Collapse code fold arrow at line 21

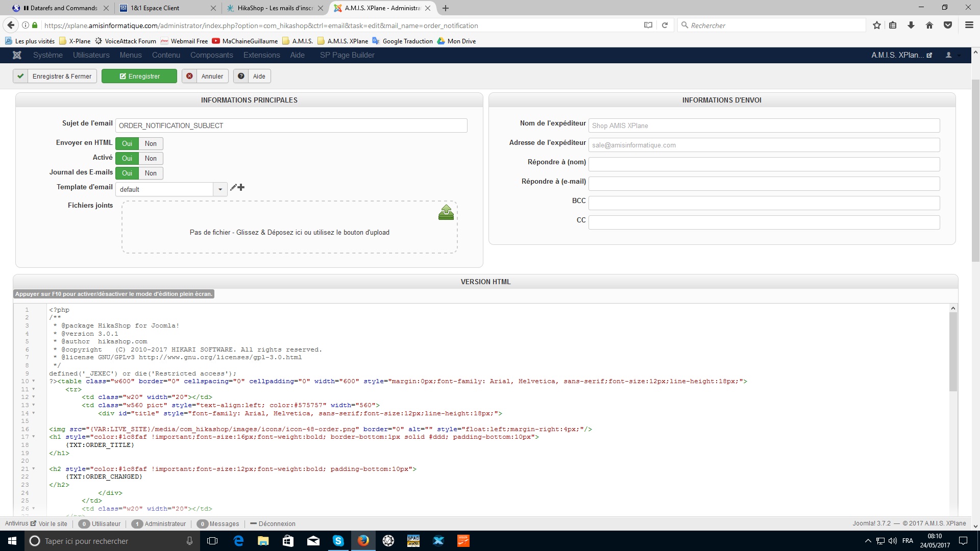click(x=34, y=469)
